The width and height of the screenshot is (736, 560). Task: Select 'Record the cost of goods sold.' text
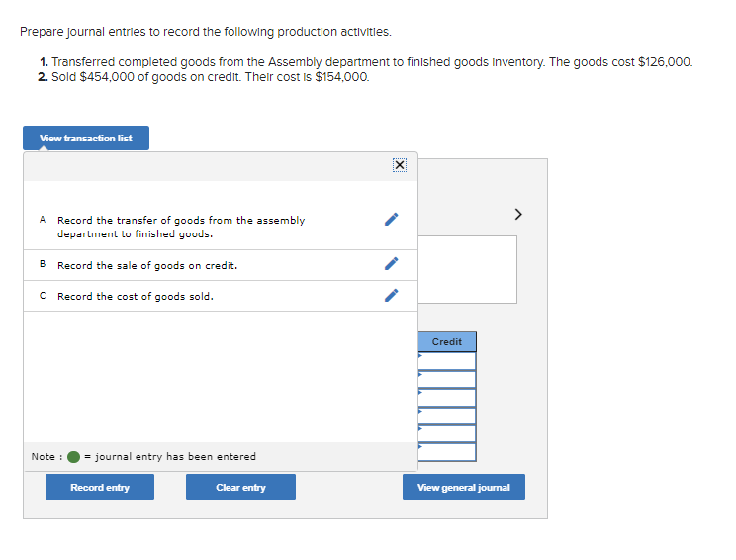[x=136, y=296]
